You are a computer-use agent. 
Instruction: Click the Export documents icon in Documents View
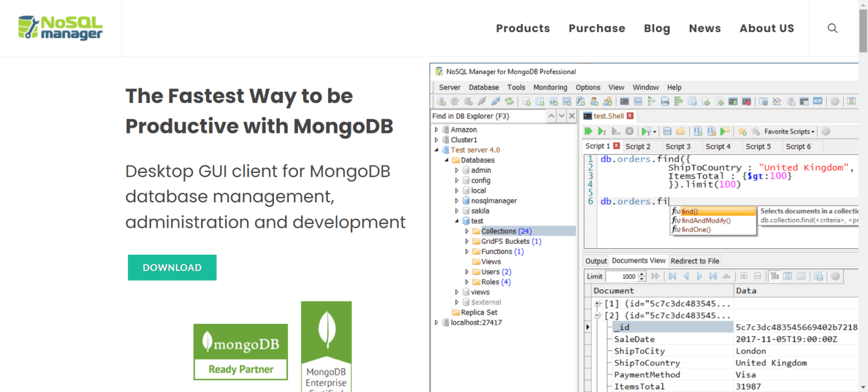tap(818, 276)
